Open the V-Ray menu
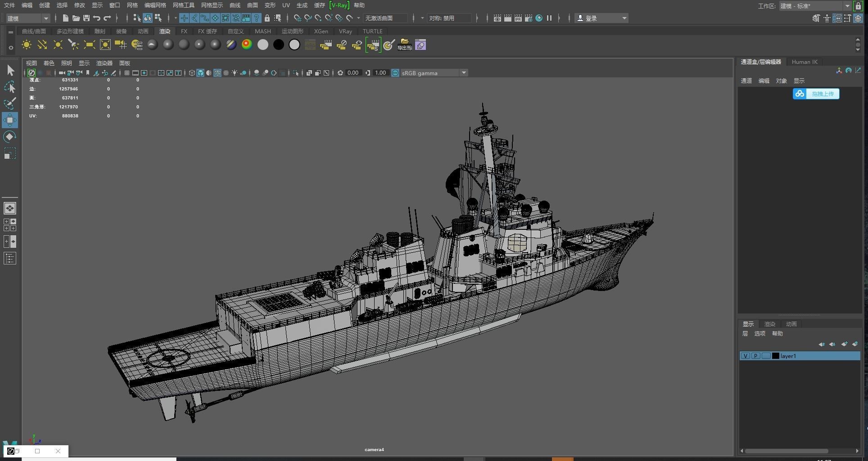The width and height of the screenshot is (868, 461). point(339,5)
